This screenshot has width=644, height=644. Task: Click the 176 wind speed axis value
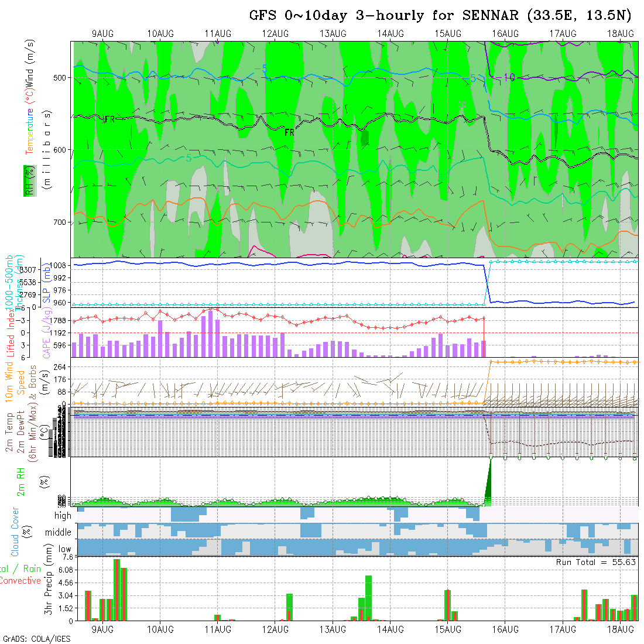60,379
